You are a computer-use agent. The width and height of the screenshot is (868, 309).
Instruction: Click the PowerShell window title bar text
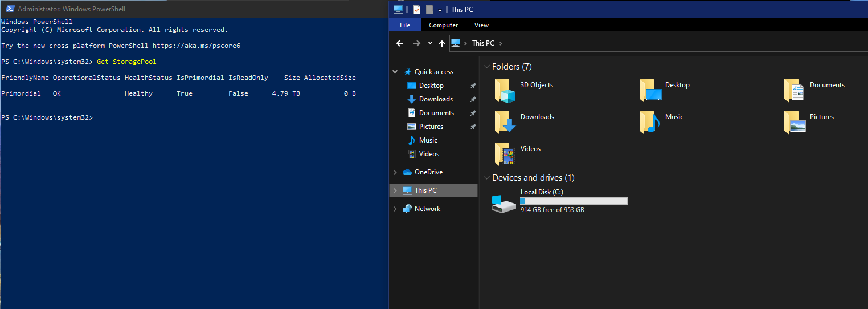coord(72,9)
